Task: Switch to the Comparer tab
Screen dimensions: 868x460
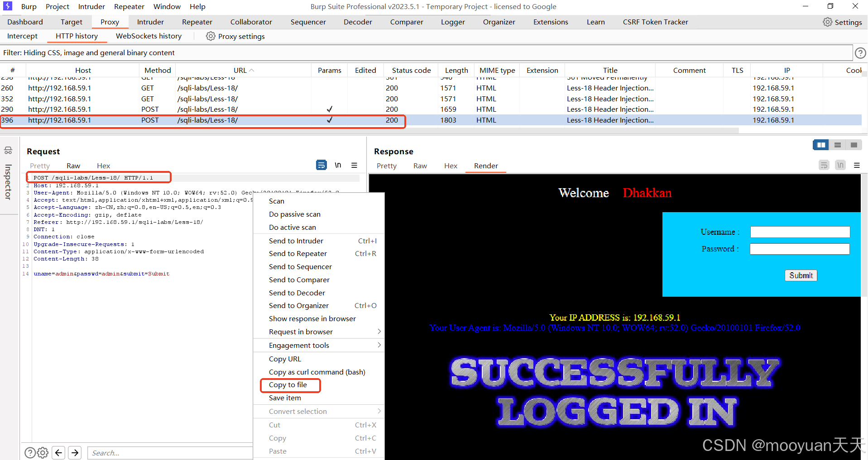Action: point(407,22)
